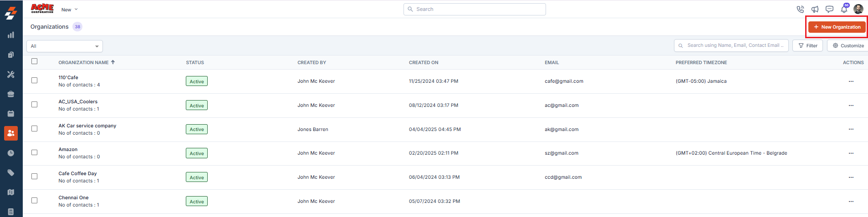868x217 pixels.
Task: Click the New Organization button
Action: tap(837, 27)
